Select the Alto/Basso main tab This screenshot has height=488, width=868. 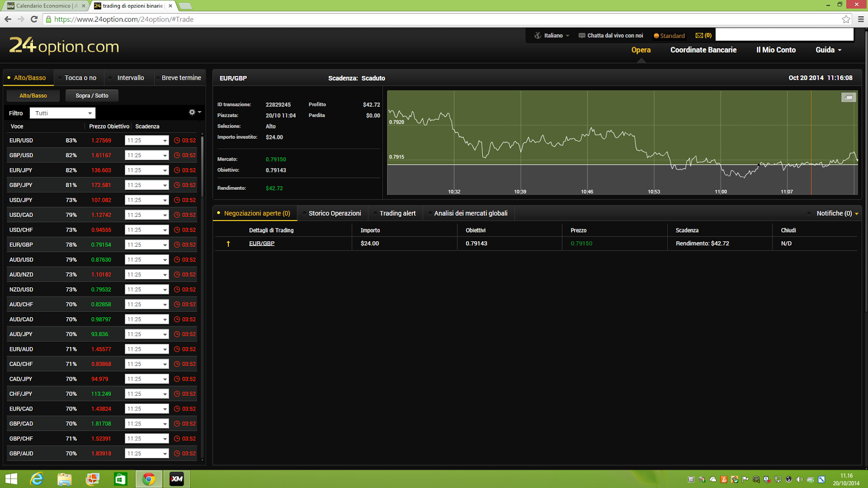pos(29,78)
